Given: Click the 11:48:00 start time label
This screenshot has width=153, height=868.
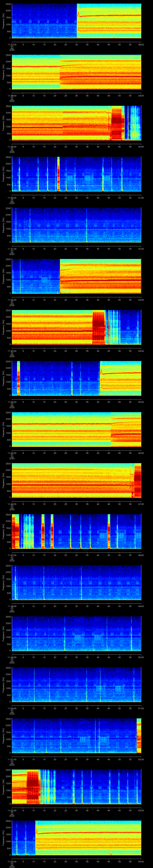Looking at the screenshot, I should (12, 606).
